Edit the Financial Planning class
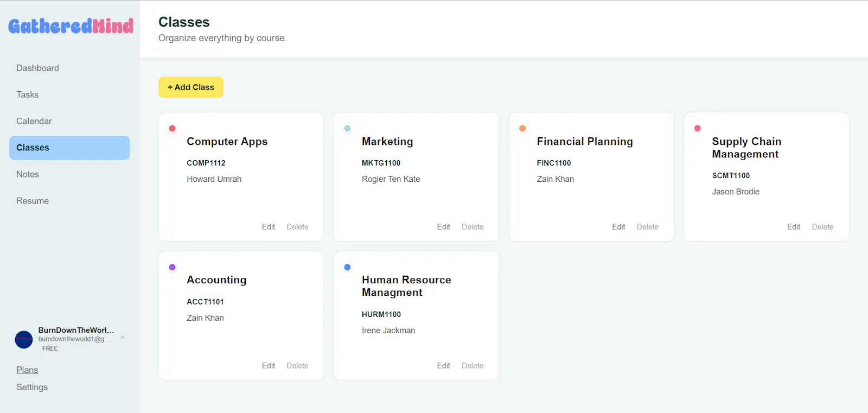This screenshot has width=868, height=413. click(x=618, y=227)
